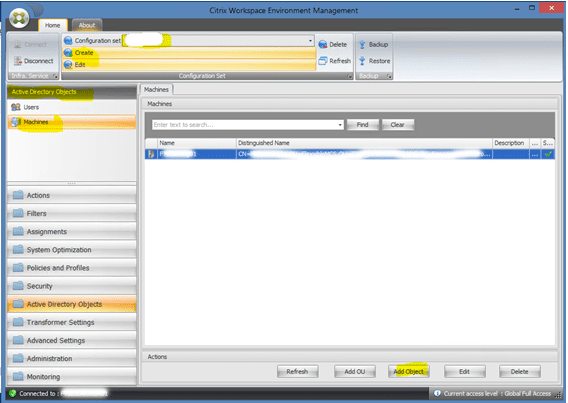
Task: Expand Infra. Service group launcher
Action: pos(55,76)
